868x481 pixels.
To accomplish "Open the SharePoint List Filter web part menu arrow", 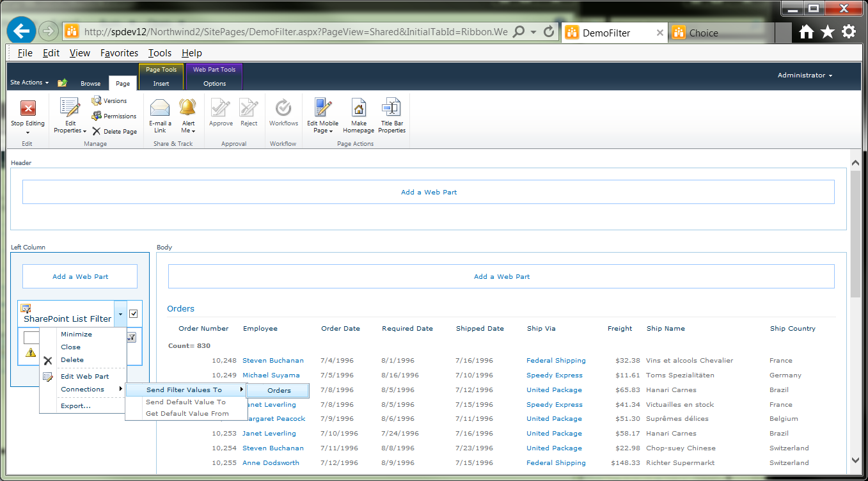I will point(120,314).
